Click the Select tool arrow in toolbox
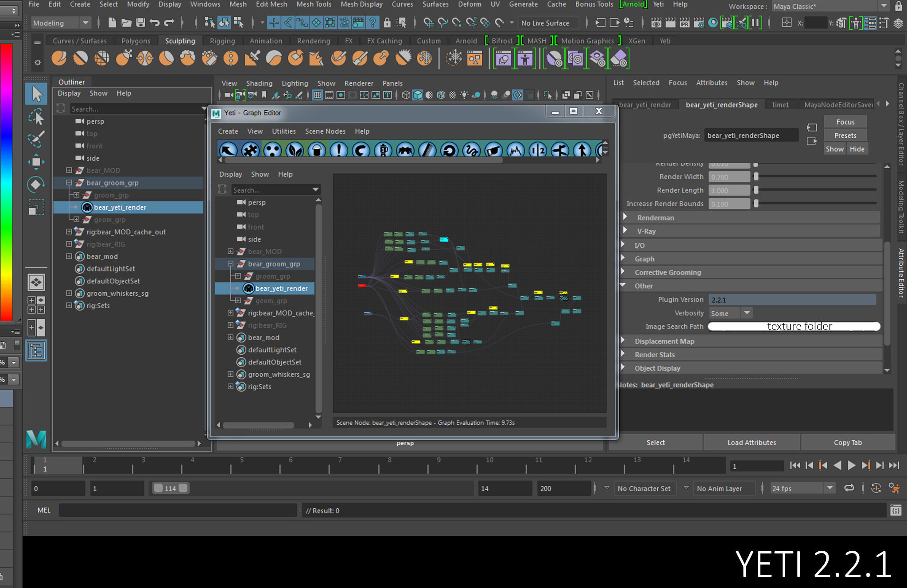The width and height of the screenshot is (907, 588). [x=36, y=94]
